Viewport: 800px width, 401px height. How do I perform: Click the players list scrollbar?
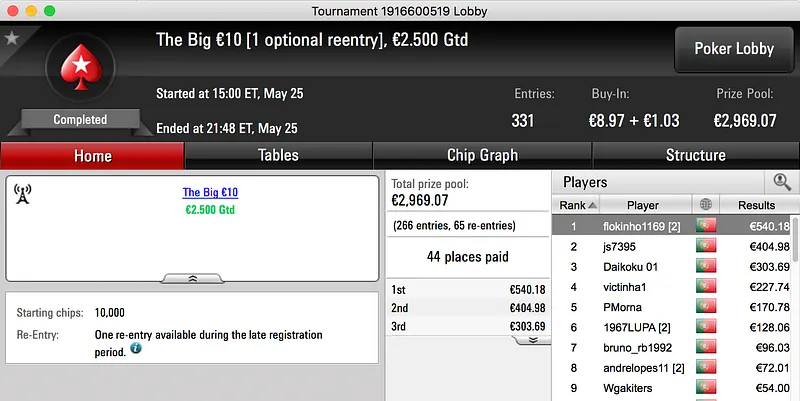[795, 300]
